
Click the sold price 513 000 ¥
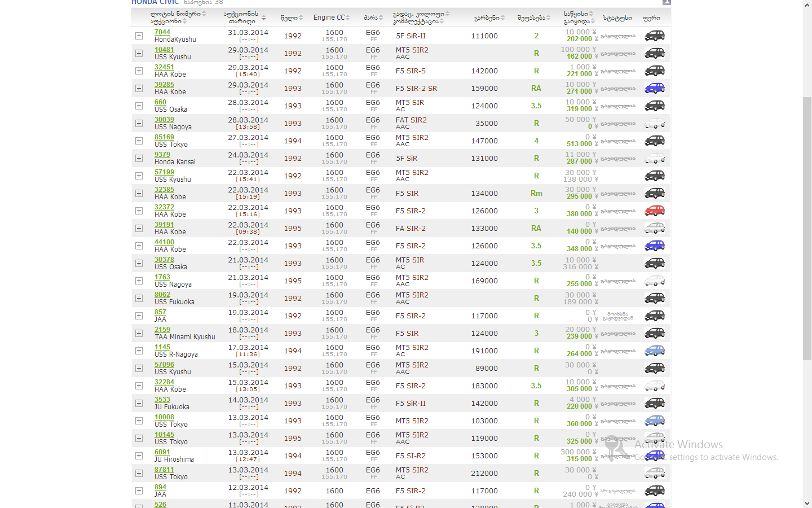pyautogui.click(x=582, y=144)
